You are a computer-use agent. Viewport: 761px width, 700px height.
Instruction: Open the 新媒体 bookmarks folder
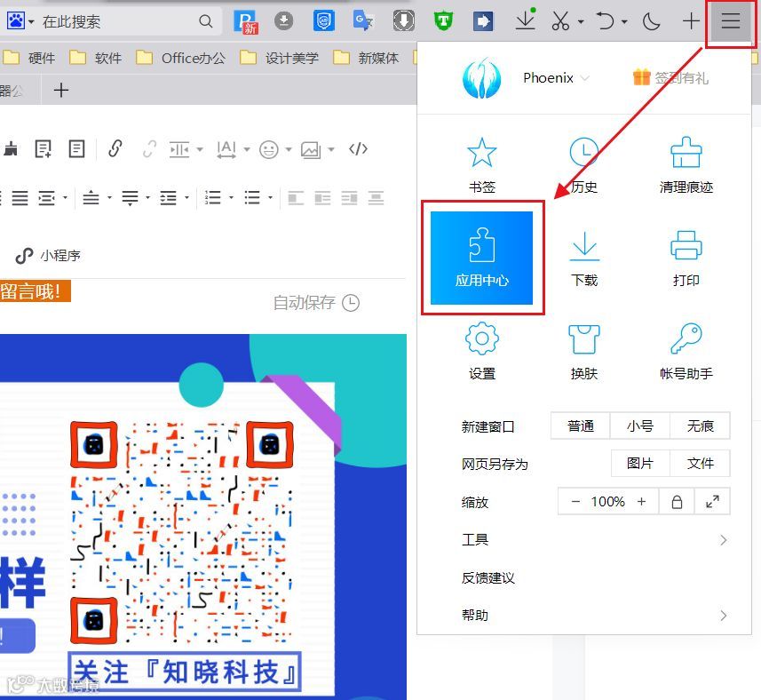(x=367, y=58)
